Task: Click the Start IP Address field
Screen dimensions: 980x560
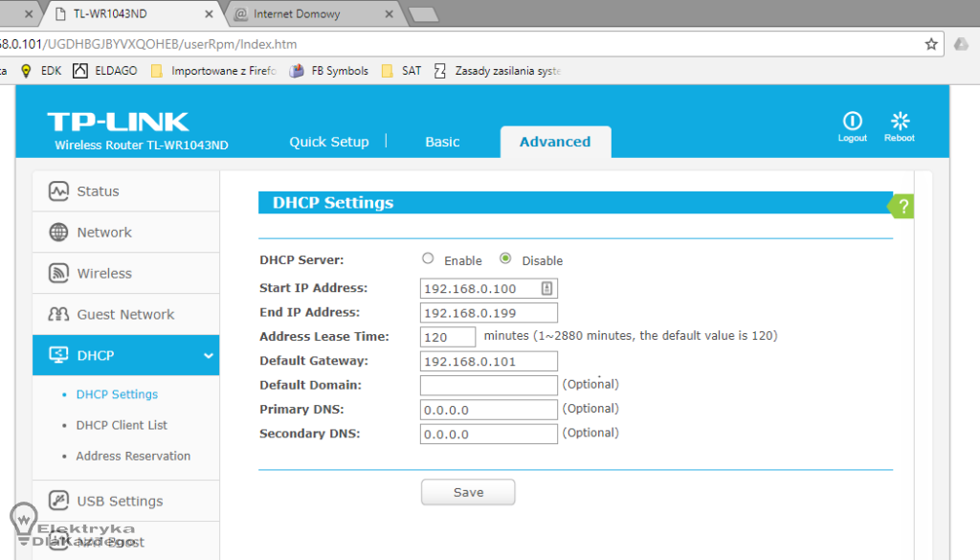Action: tap(479, 288)
